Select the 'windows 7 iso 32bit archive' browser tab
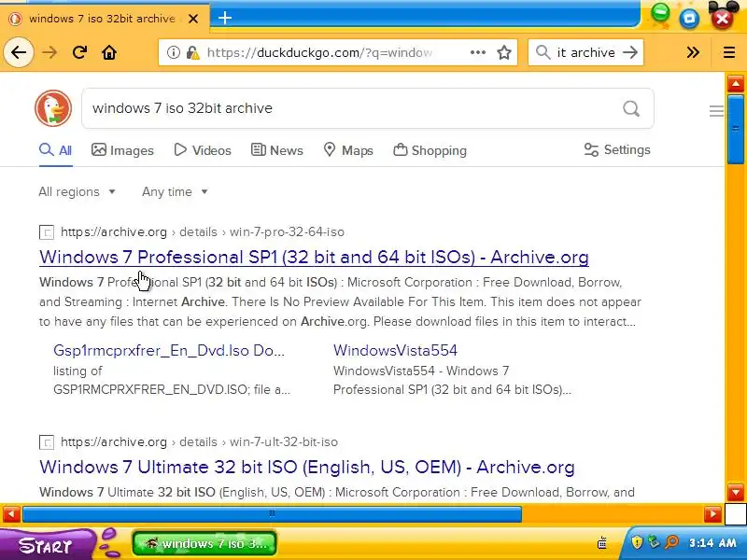The width and height of the screenshot is (747, 560). point(105,19)
